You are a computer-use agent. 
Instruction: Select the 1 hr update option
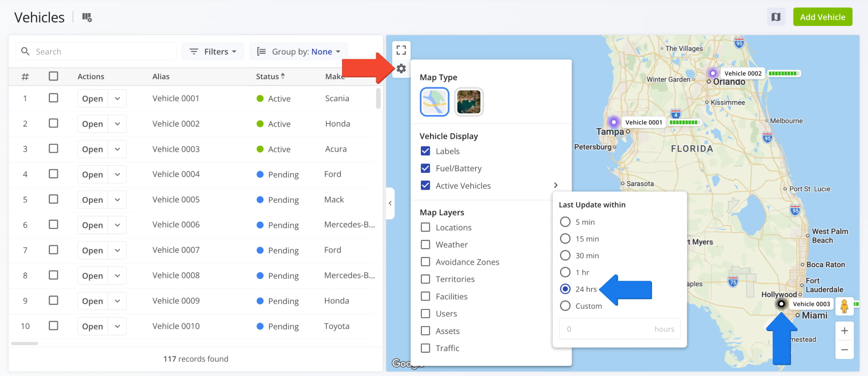[x=565, y=272]
